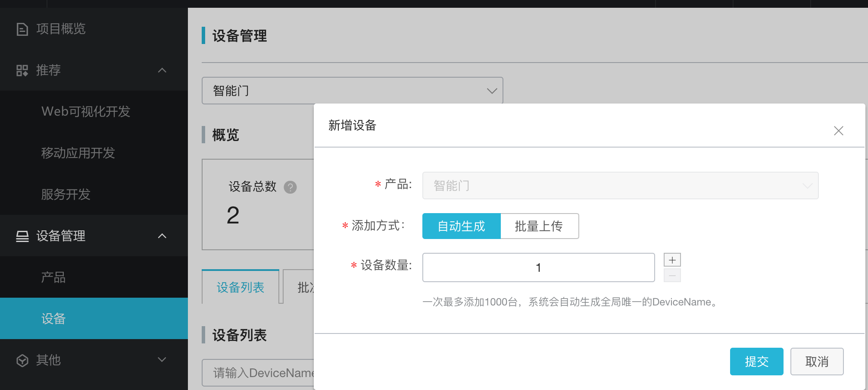Increase device quantity with plus button
The height and width of the screenshot is (390, 868).
tap(672, 260)
